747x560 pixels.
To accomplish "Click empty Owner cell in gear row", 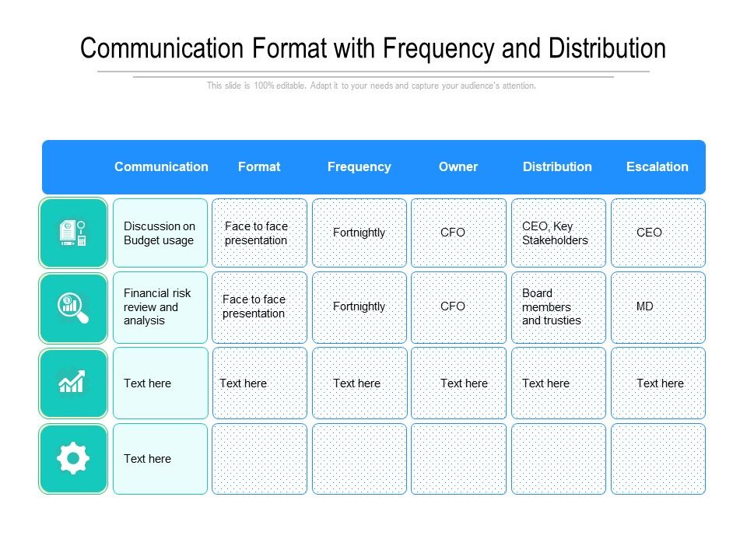I will click(x=459, y=459).
